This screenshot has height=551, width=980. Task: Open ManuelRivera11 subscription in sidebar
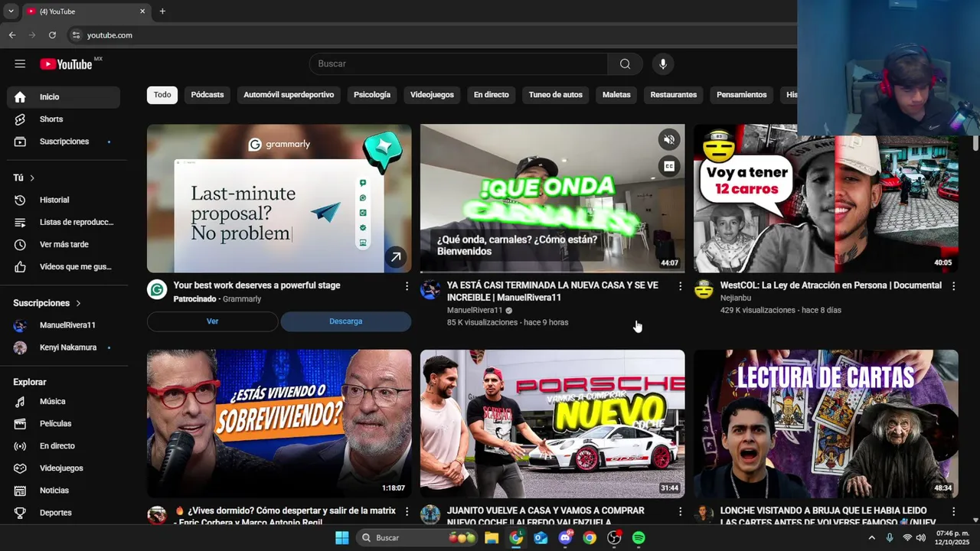coord(64,325)
